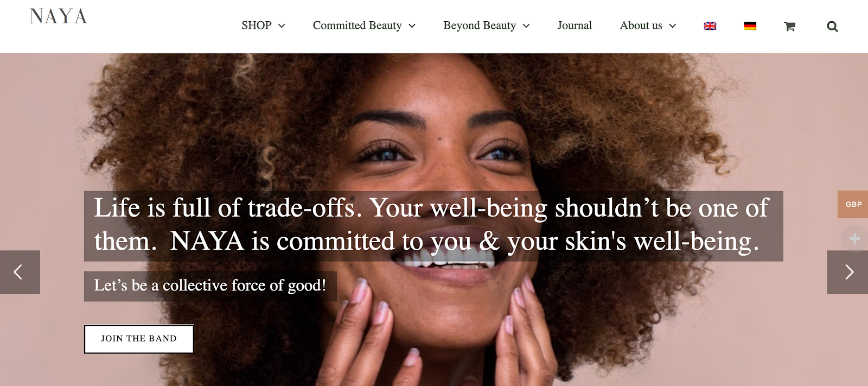Advance to next slide arrow
The width and height of the screenshot is (868, 386).
point(848,272)
